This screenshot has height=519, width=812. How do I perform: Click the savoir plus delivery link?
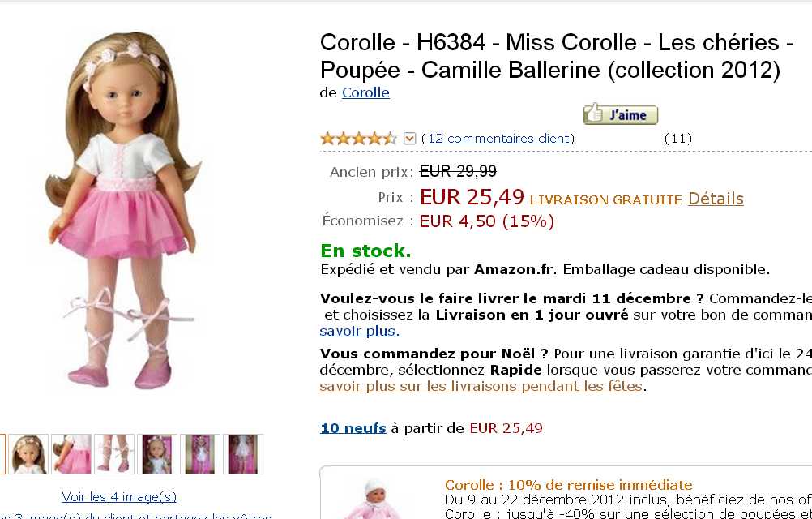click(360, 331)
